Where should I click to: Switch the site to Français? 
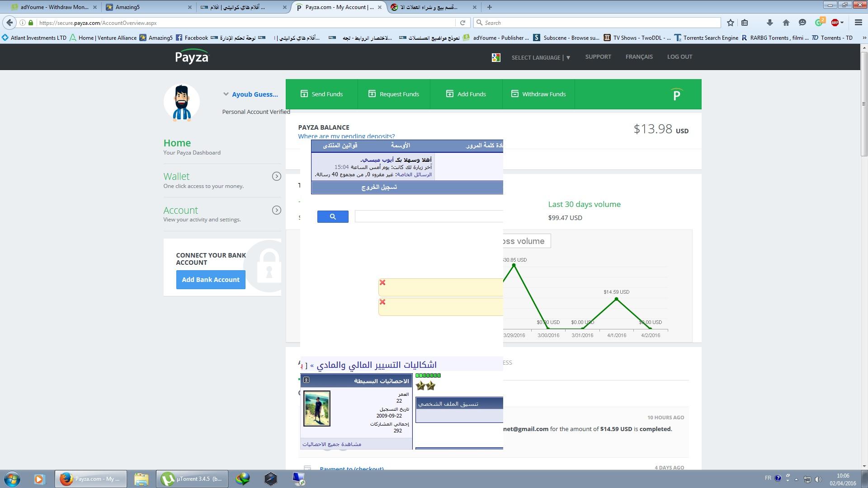[x=639, y=56]
